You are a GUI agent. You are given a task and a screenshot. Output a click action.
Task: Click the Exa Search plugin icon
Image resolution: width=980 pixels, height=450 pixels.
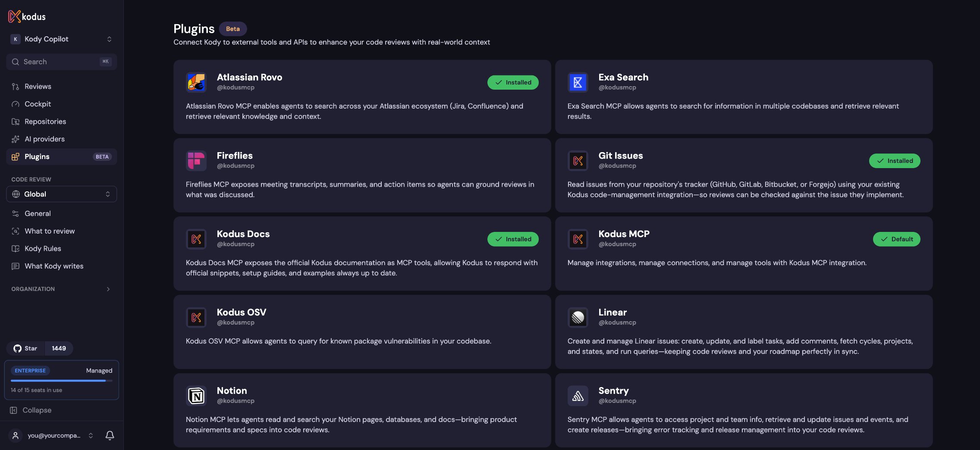click(x=578, y=82)
